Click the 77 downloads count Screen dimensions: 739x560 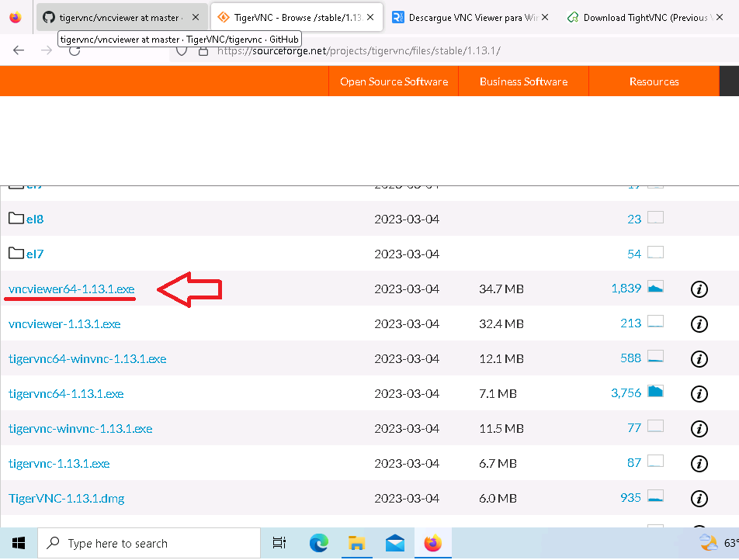[634, 427]
